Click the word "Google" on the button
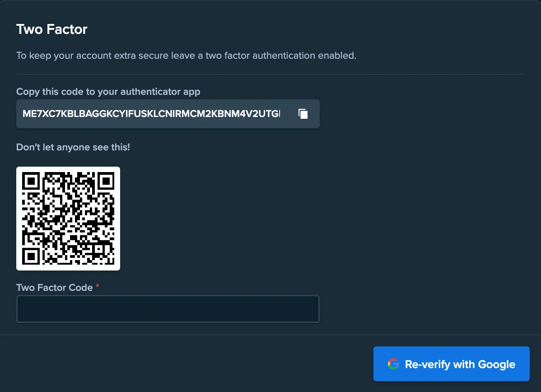The height and width of the screenshot is (392, 541). point(496,364)
